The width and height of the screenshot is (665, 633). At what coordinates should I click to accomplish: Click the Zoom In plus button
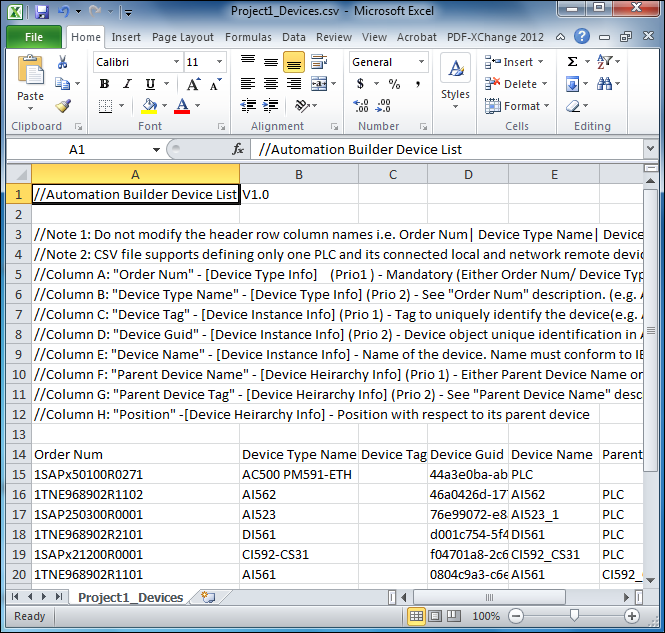(x=632, y=616)
